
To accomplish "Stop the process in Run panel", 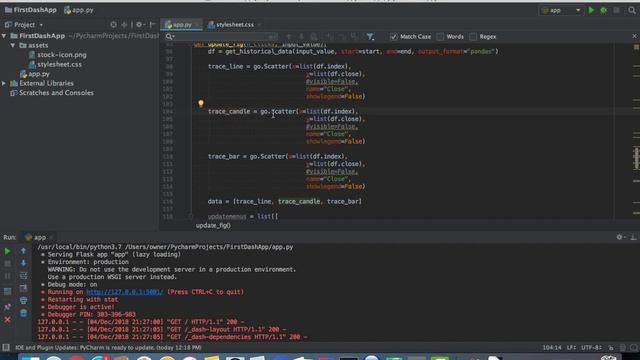I will tap(7, 264).
